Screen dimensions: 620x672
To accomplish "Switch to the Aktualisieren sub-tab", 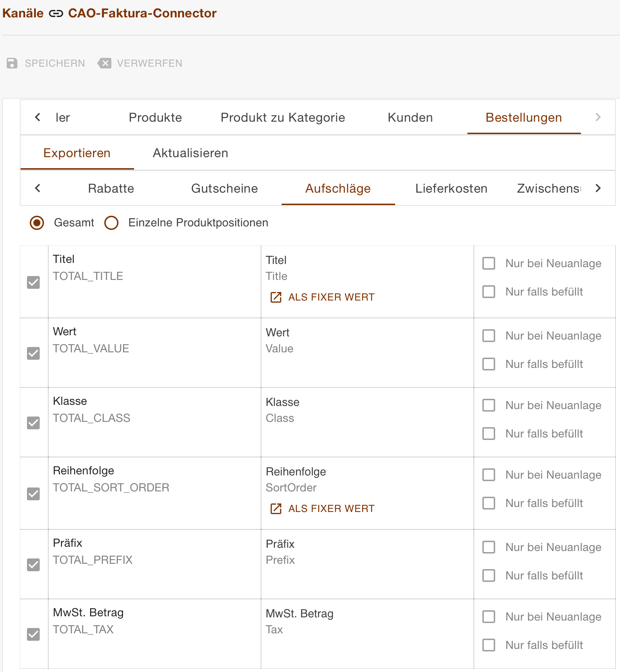I will tap(190, 153).
